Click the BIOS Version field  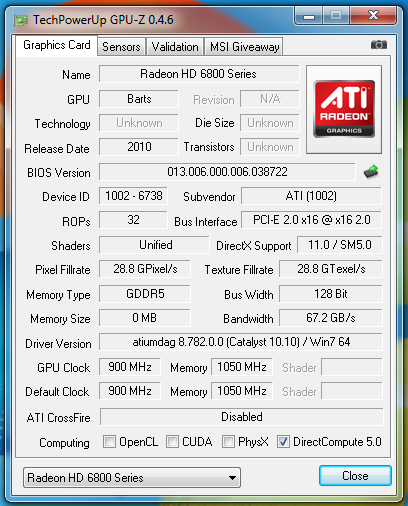(x=227, y=172)
